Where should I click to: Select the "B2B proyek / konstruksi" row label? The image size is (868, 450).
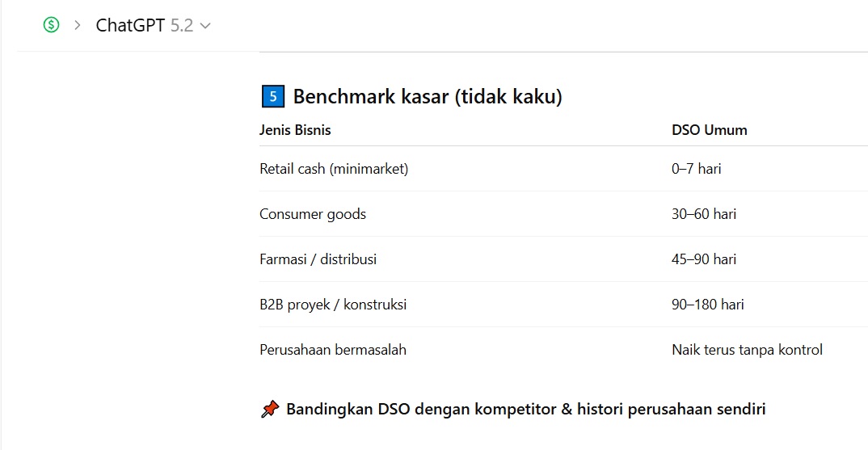click(333, 305)
